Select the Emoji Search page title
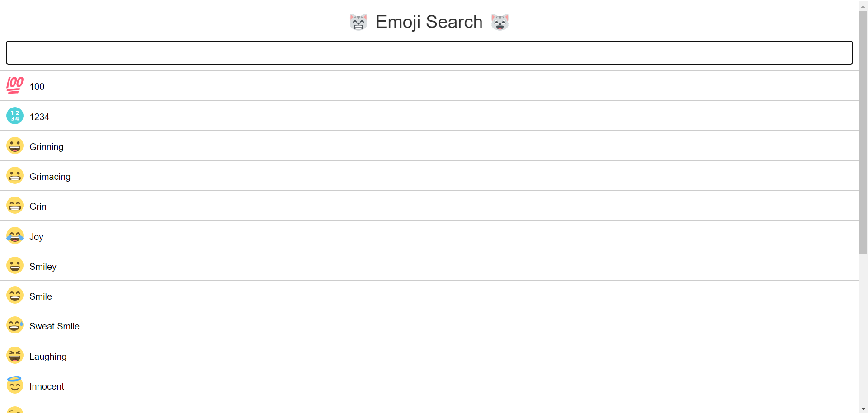868x413 pixels. 428,21
